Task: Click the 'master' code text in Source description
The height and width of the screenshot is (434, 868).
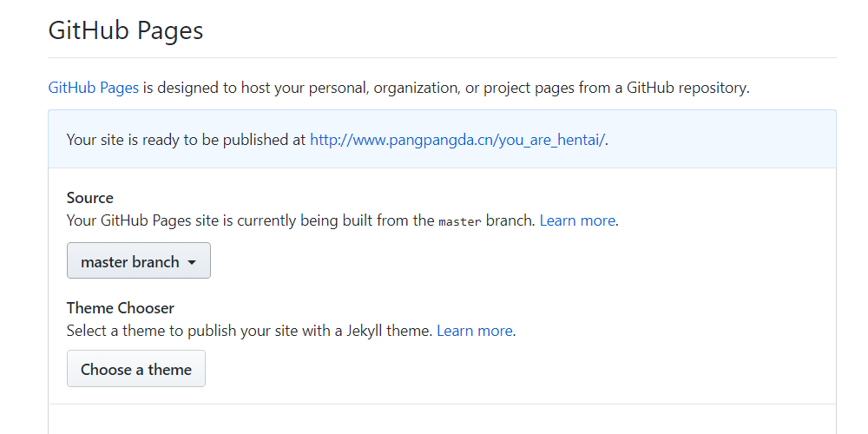Action: click(459, 221)
